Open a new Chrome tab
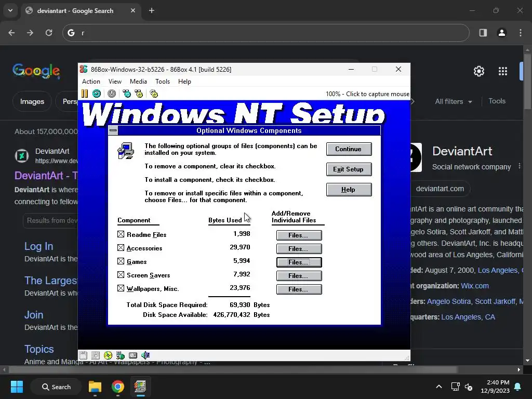This screenshot has width=532, height=399. [152, 10]
